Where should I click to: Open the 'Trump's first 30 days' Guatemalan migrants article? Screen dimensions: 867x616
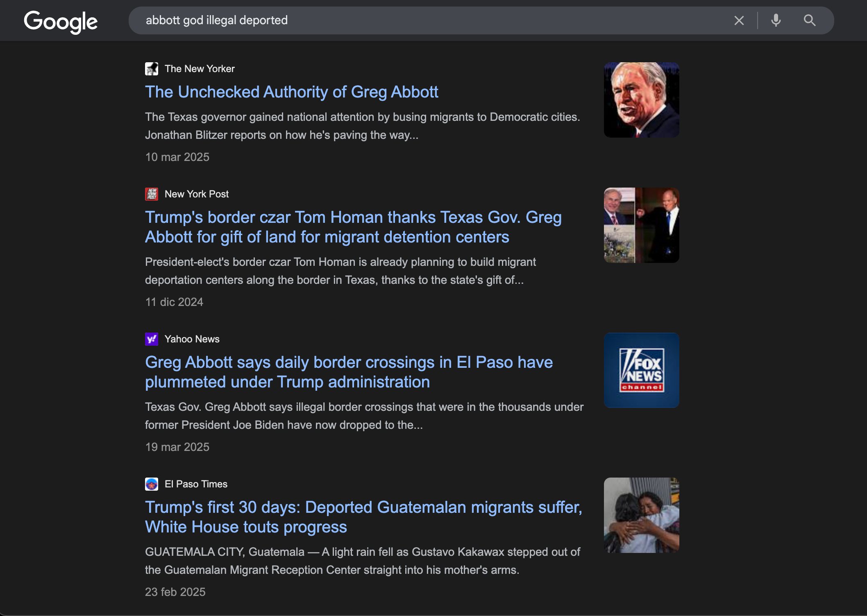[x=363, y=517]
